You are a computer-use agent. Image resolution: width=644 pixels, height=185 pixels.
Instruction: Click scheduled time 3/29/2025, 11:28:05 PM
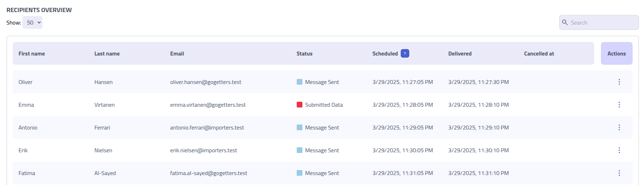(402, 105)
